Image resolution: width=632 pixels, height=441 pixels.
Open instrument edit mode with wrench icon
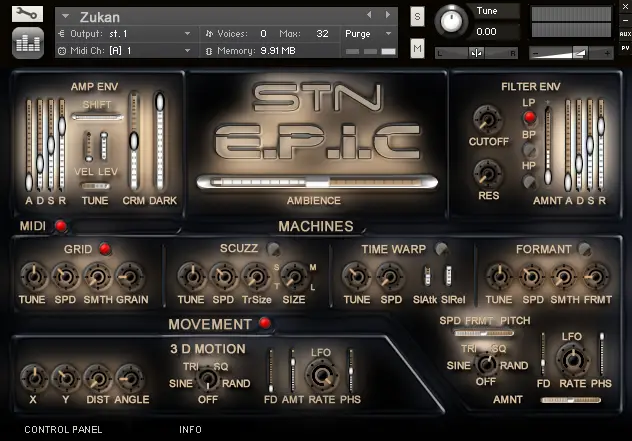[27, 14]
